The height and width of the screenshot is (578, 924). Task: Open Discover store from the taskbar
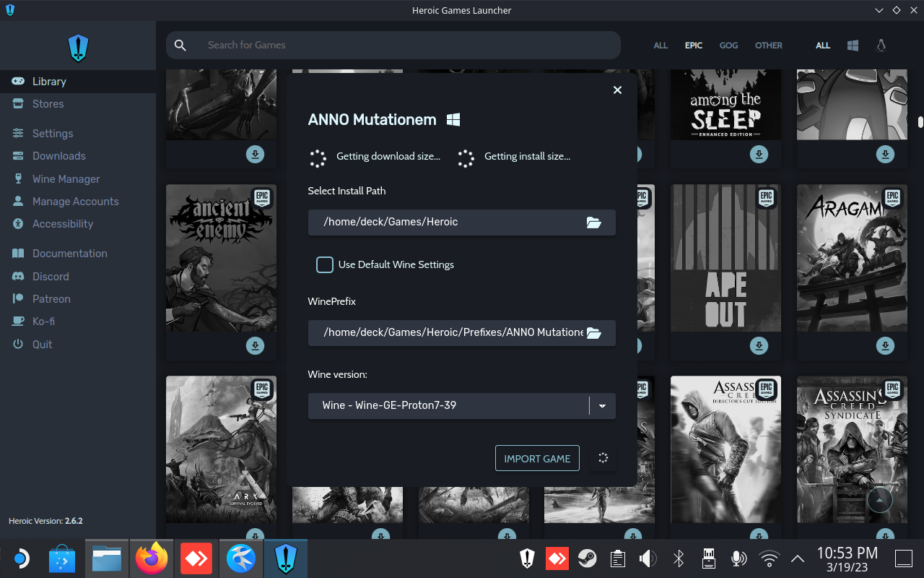point(62,558)
